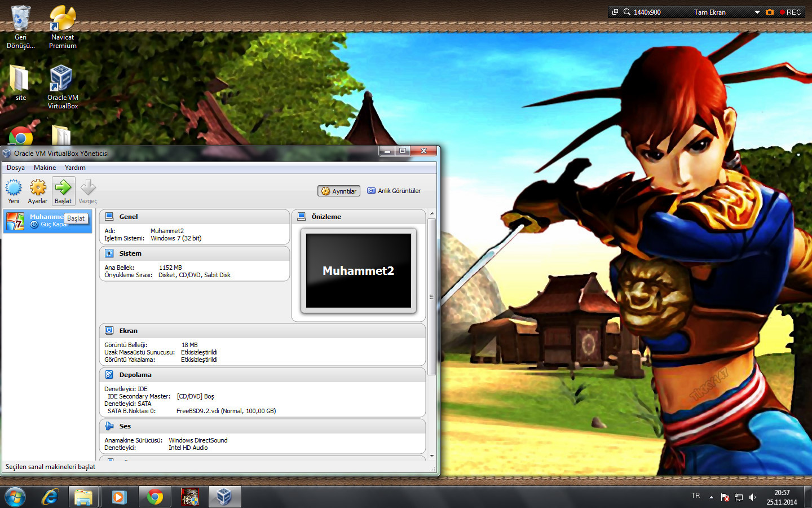Click the '1152 MB' memory value

pos(170,268)
